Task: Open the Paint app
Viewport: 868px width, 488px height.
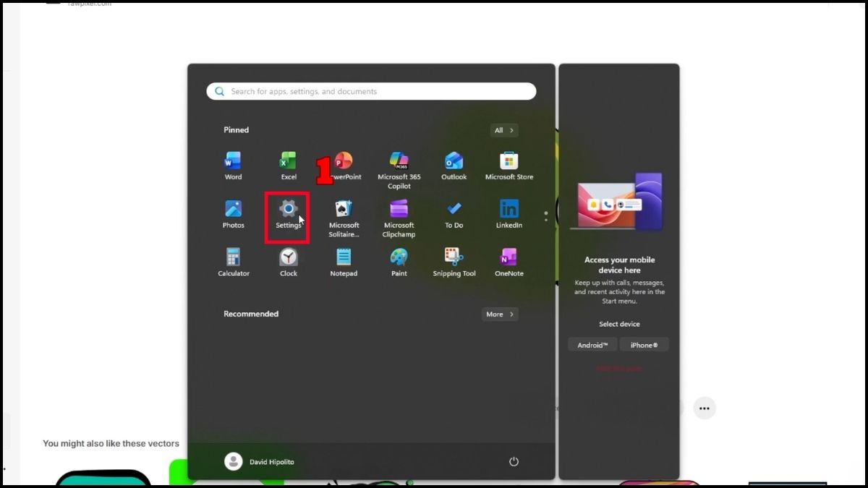Action: point(399,262)
